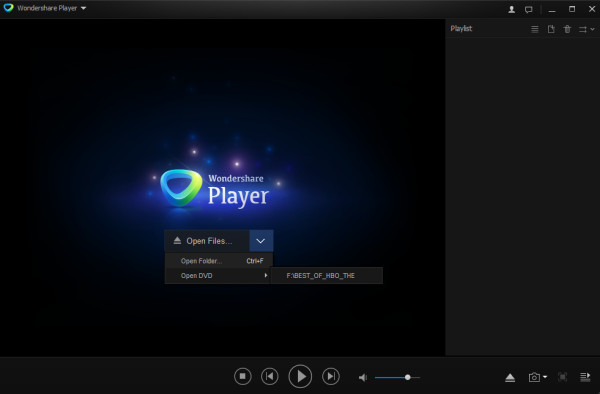
Task: Switch playlist to list view icon
Action: [535, 29]
